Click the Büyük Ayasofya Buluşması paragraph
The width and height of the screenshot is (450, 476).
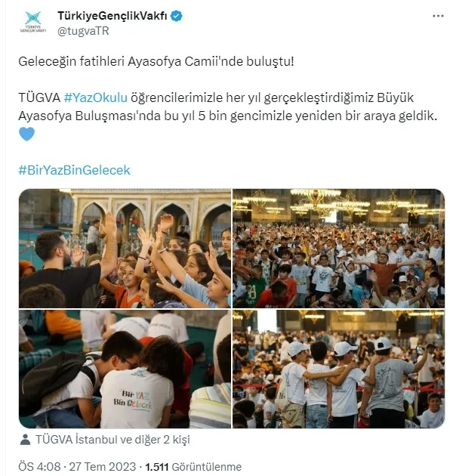(x=227, y=107)
